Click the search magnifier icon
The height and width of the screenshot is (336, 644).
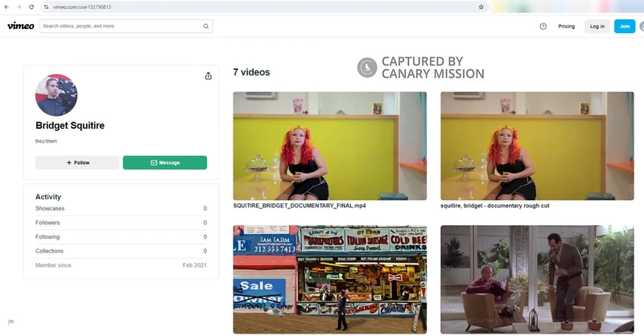[x=206, y=26]
